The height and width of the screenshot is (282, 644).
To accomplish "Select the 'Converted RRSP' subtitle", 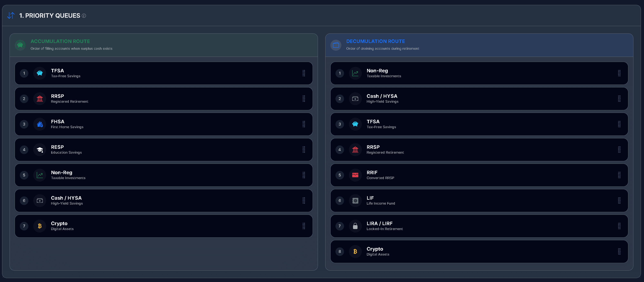I will point(380,178).
